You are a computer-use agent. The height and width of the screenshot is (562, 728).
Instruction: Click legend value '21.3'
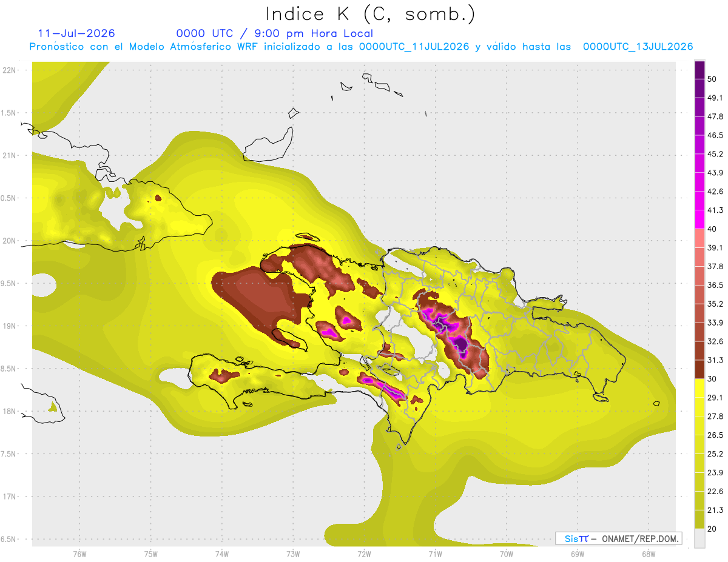click(715, 510)
